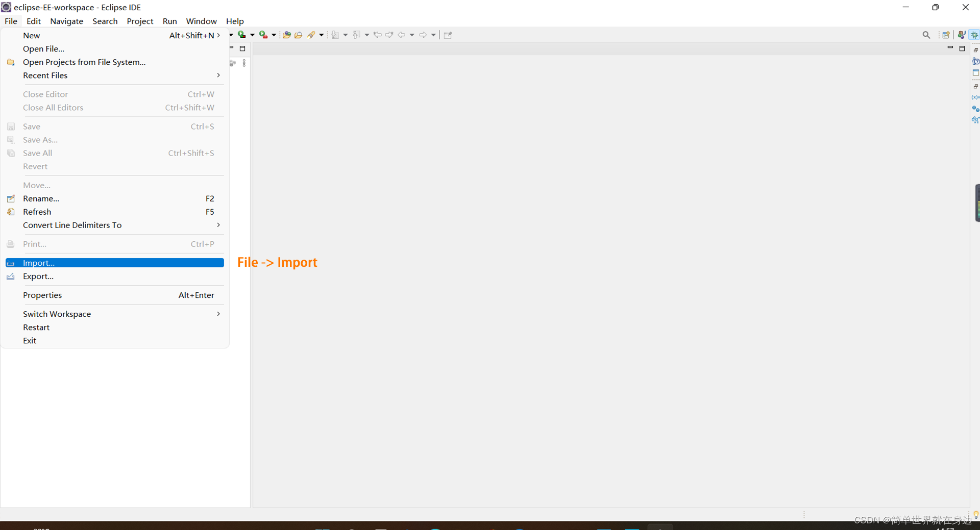Maximize the editor area with its toggle
Screen dimensions: 980x530
tap(962, 48)
